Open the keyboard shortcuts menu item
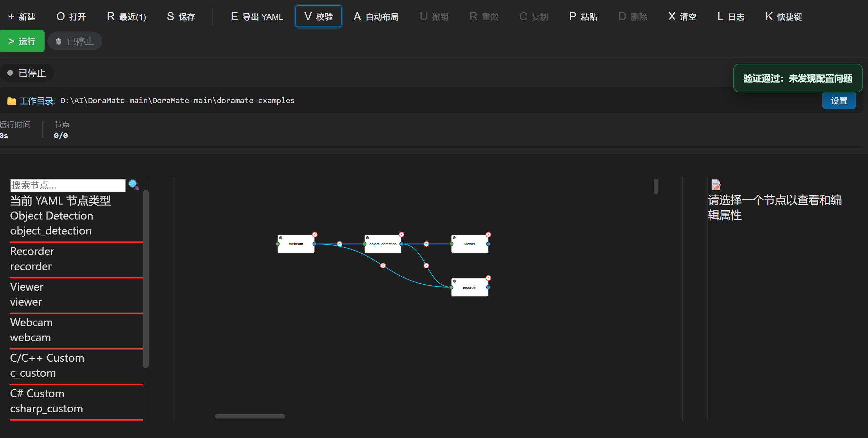This screenshot has height=438, width=868. 784,16
